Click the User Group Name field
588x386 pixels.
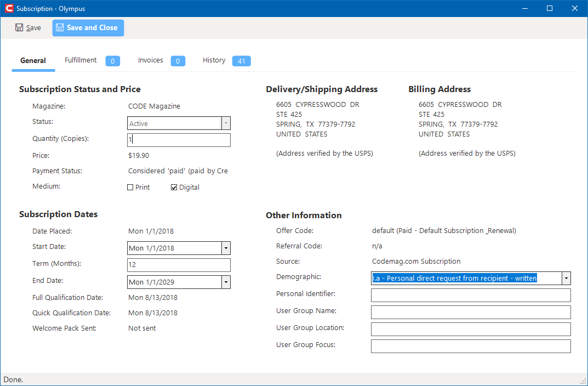click(471, 312)
